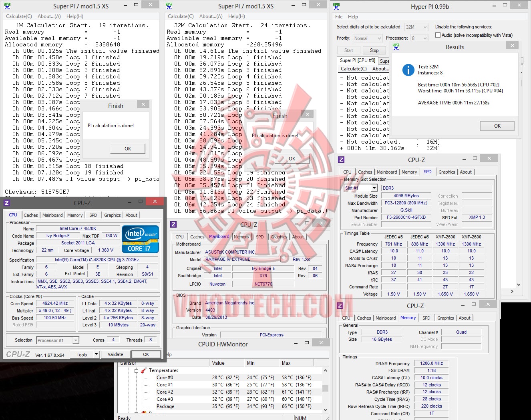Click the Start button in Hyper PI
Viewport: 531px width, 420px height.
(x=349, y=50)
